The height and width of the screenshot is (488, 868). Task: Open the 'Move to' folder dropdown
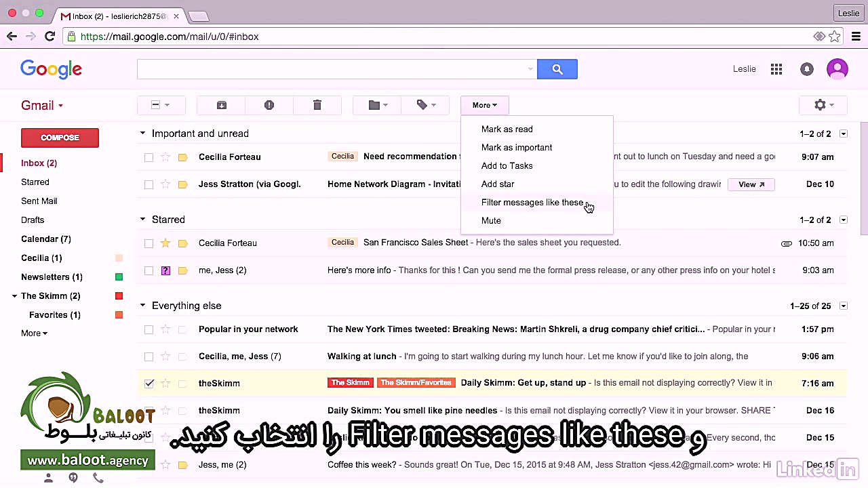click(377, 105)
